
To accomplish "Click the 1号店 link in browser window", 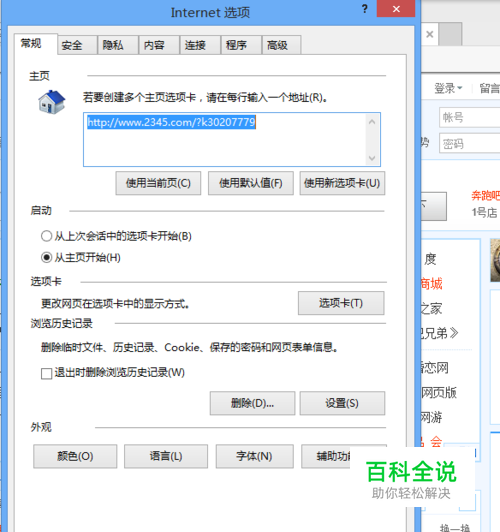I will 484,213.
